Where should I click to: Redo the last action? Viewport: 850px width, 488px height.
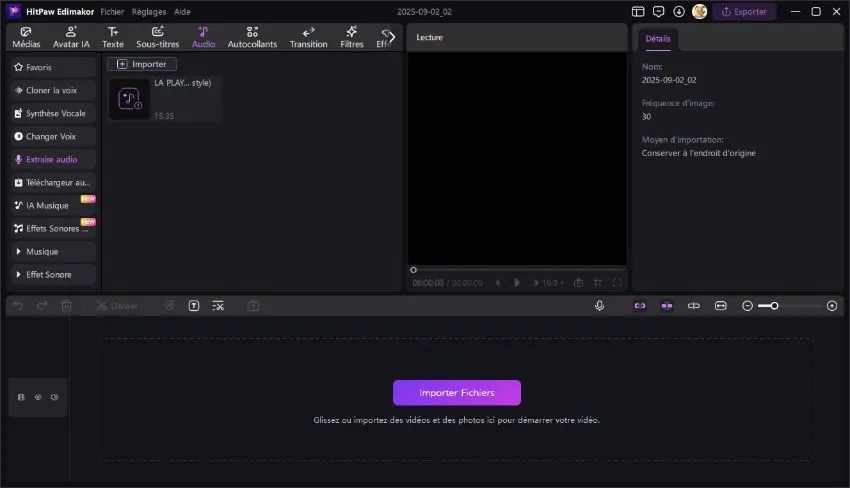(x=42, y=306)
